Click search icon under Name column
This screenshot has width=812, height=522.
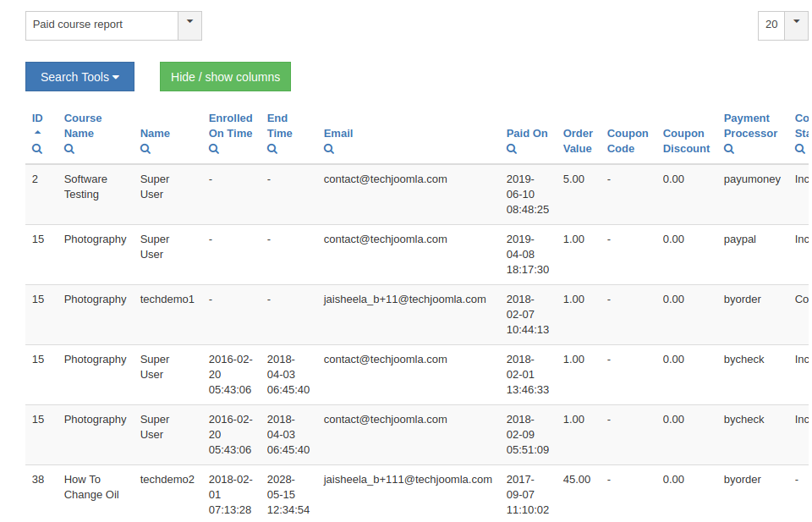point(145,149)
